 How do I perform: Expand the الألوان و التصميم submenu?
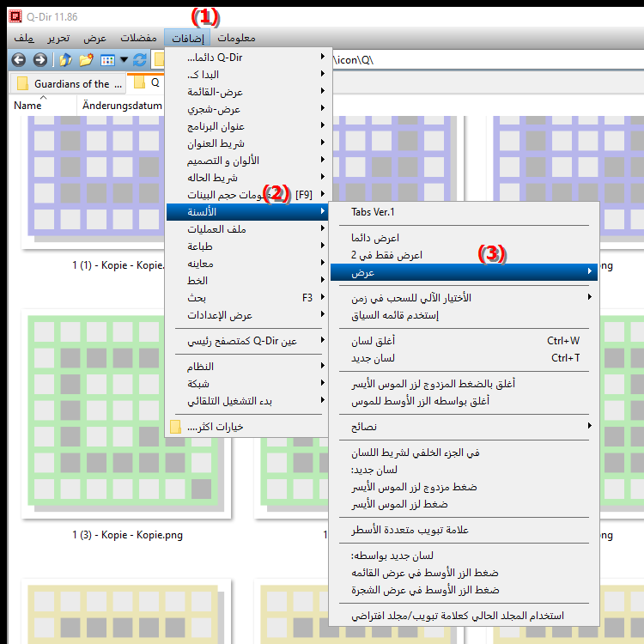tap(247, 161)
